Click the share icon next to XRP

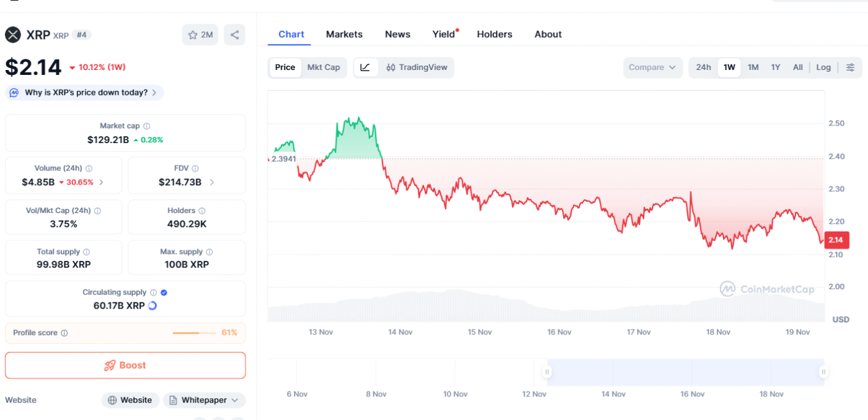coord(234,35)
